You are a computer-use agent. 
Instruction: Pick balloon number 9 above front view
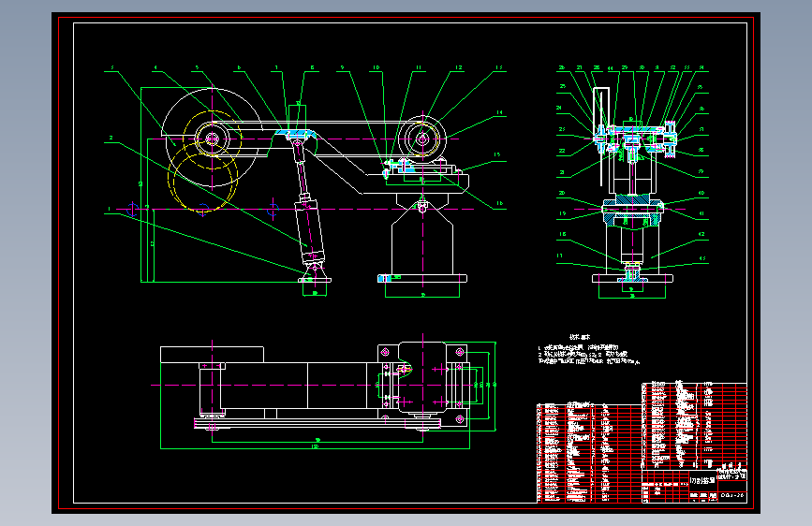342,67
